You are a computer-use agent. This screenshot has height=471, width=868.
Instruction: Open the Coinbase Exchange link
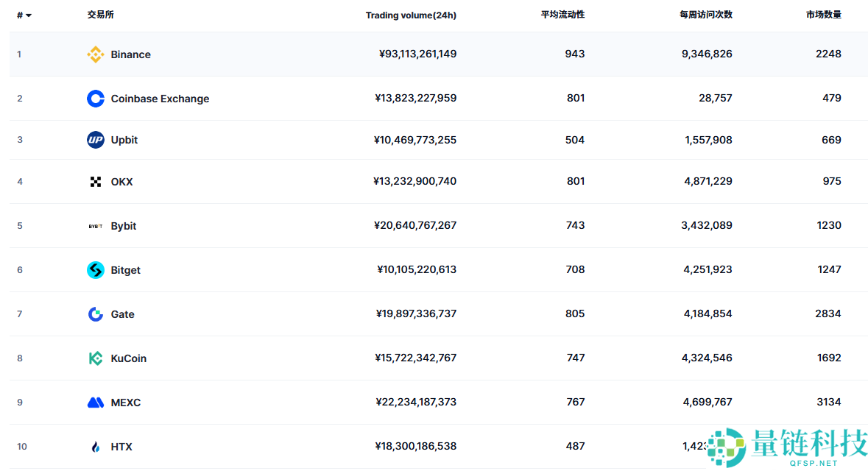[x=160, y=99]
